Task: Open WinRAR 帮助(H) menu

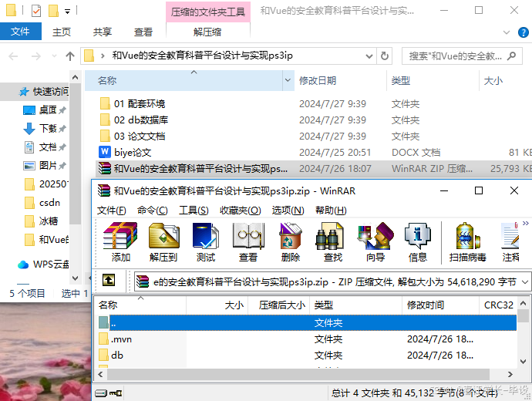Action: pos(331,211)
